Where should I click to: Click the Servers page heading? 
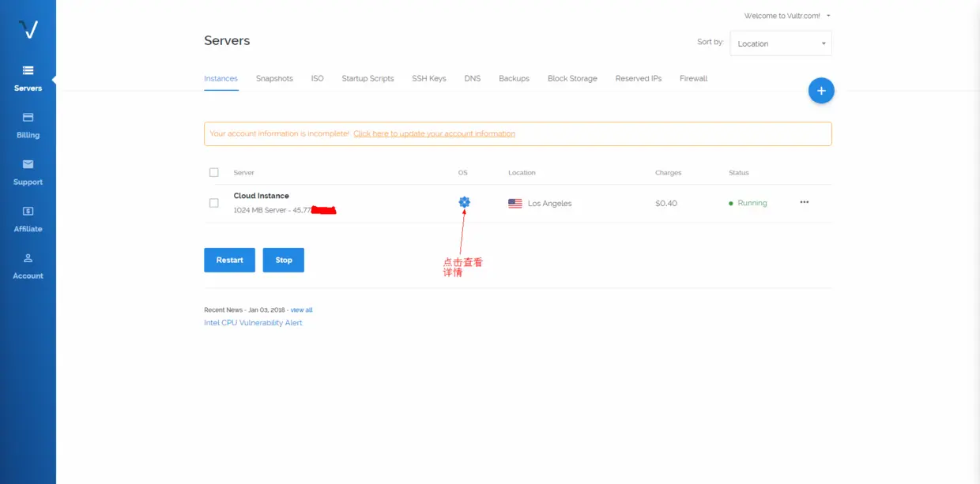227,40
